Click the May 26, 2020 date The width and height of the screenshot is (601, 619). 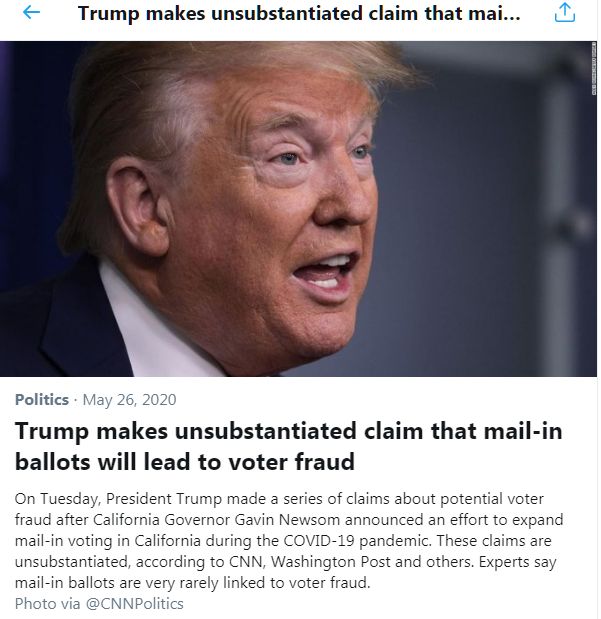tap(130, 400)
